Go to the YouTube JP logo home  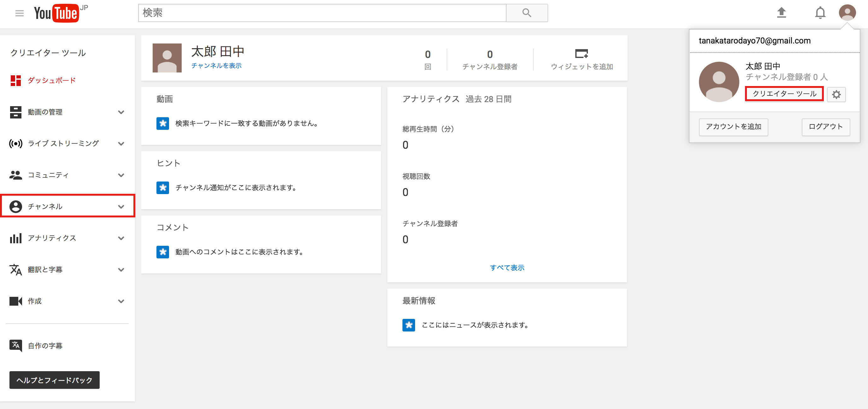61,13
